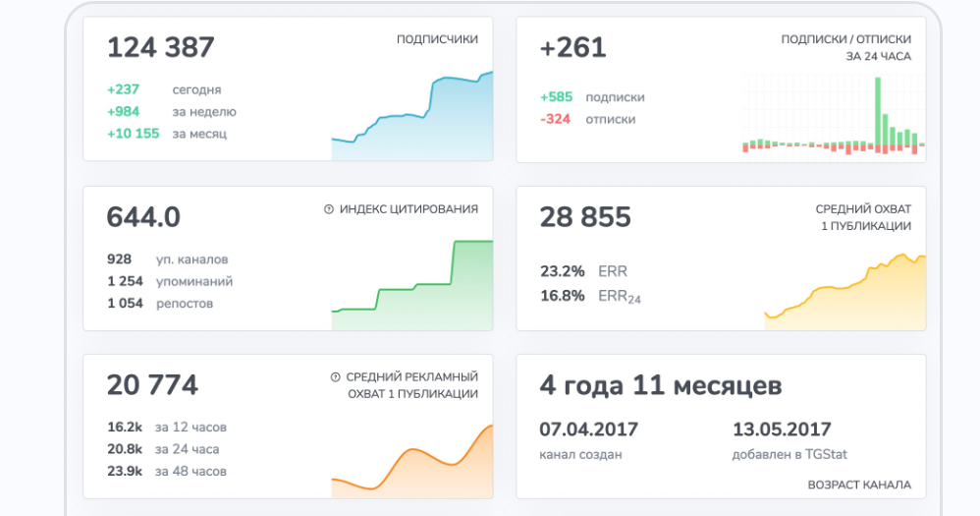The width and height of the screenshot is (980, 516).
Task: Click the ad reach orange chart
Action: pos(411,462)
